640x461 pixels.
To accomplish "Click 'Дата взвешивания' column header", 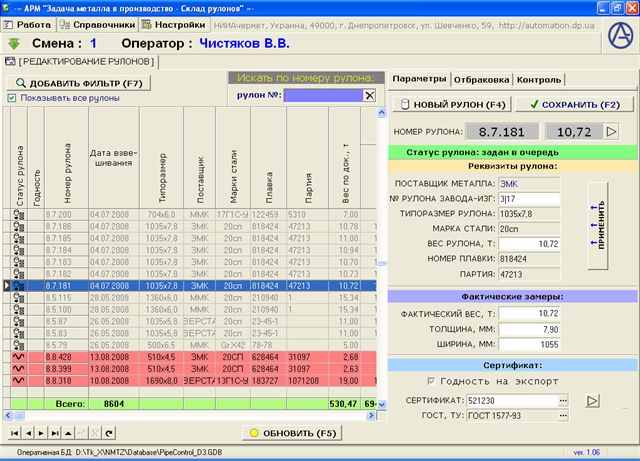I will click(x=114, y=158).
